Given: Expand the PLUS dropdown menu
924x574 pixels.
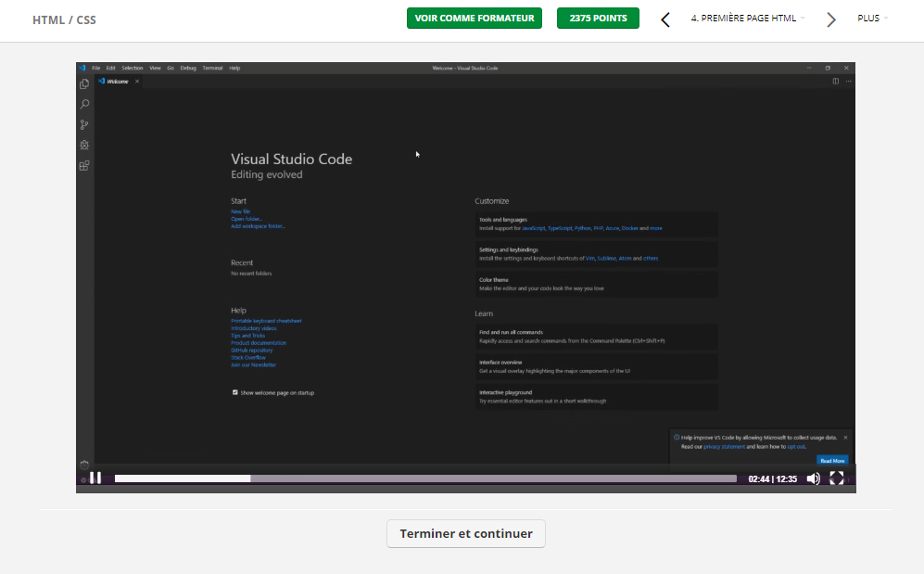Looking at the screenshot, I should 873,19.
